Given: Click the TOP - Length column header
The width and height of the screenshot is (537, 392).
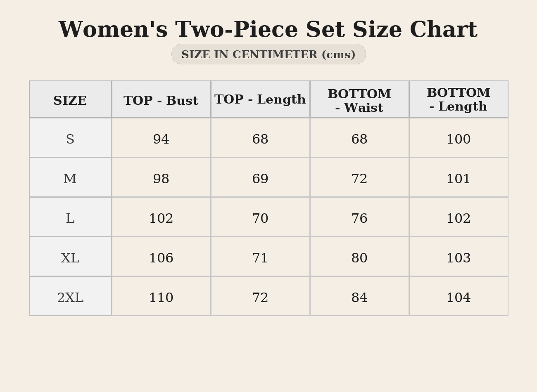Looking at the screenshot, I should pyautogui.click(x=260, y=99).
